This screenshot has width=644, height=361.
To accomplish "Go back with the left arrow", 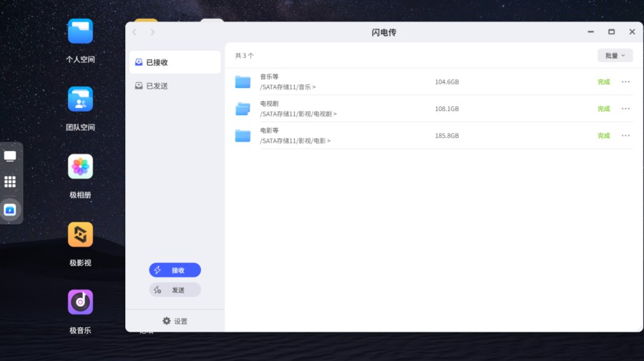I will click(135, 32).
